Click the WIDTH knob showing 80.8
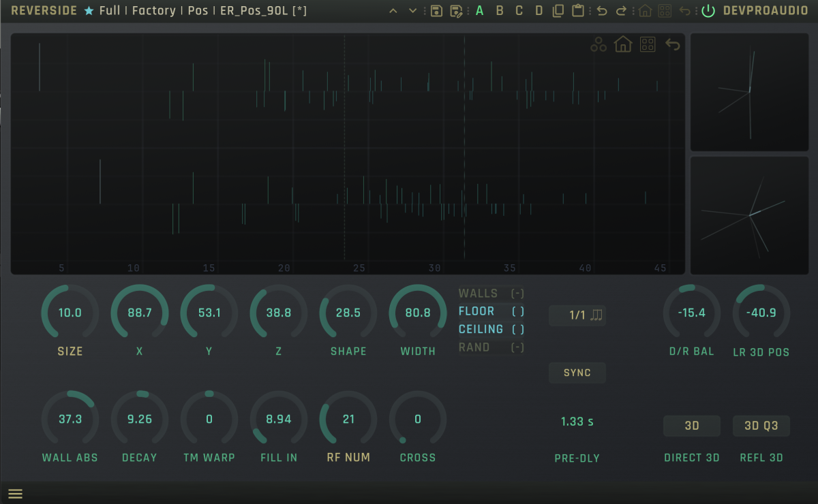This screenshot has width=818, height=504. click(418, 313)
